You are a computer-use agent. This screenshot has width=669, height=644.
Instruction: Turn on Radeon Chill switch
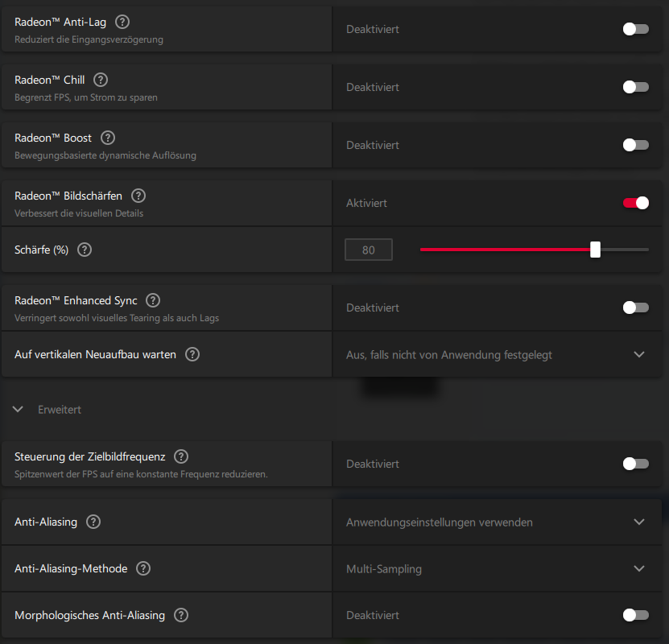pyautogui.click(x=636, y=87)
